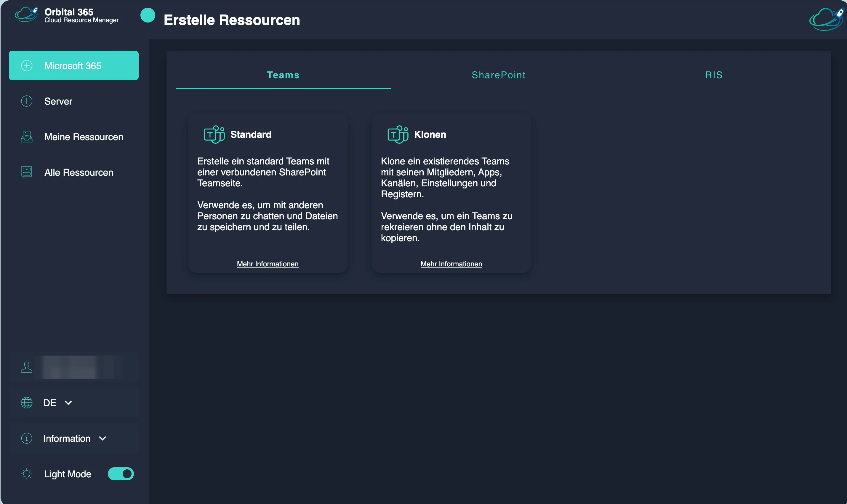This screenshot has height=504, width=847.
Task: Click the Light Mode label
Action: (x=68, y=474)
